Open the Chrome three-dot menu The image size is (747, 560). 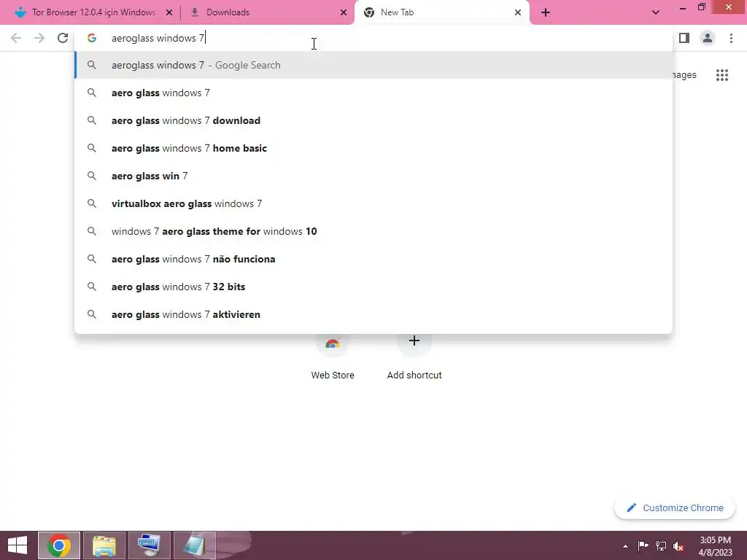click(731, 38)
